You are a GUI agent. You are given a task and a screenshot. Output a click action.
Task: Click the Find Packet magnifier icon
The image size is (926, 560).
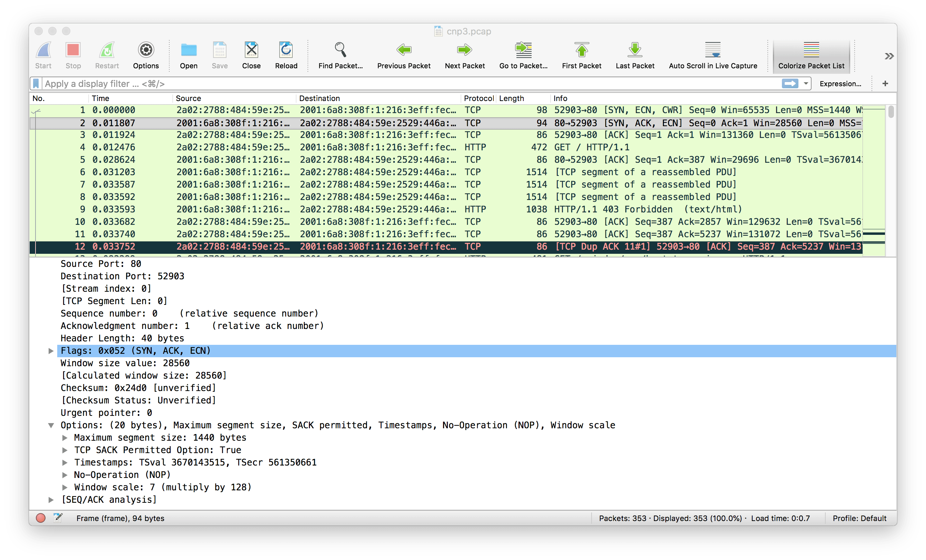340,50
